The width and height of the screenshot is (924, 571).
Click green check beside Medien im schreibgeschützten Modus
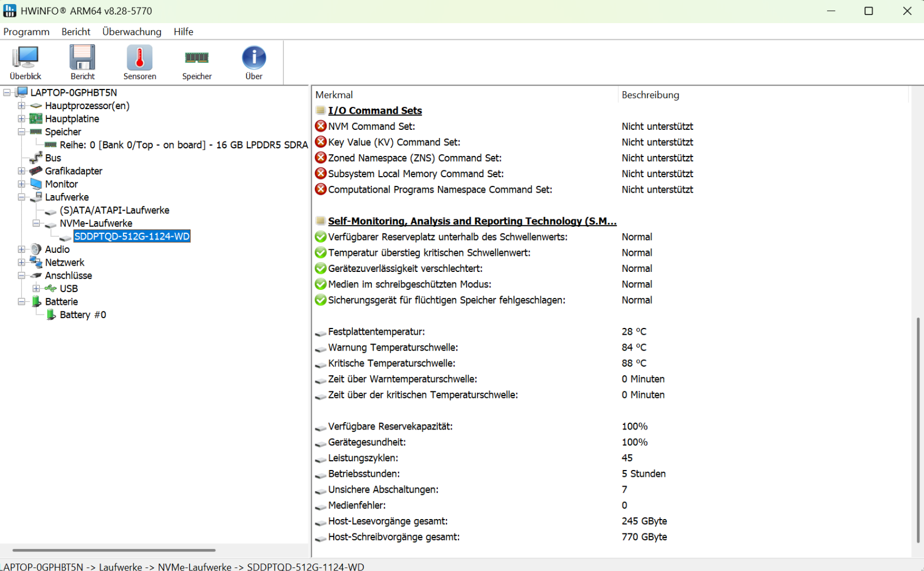[321, 284]
